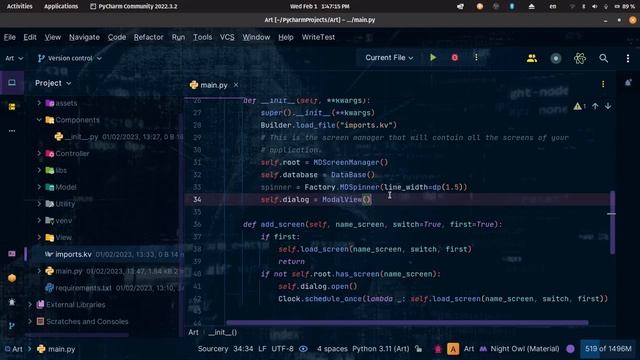Click 34:34 line column indicator

coord(243,349)
